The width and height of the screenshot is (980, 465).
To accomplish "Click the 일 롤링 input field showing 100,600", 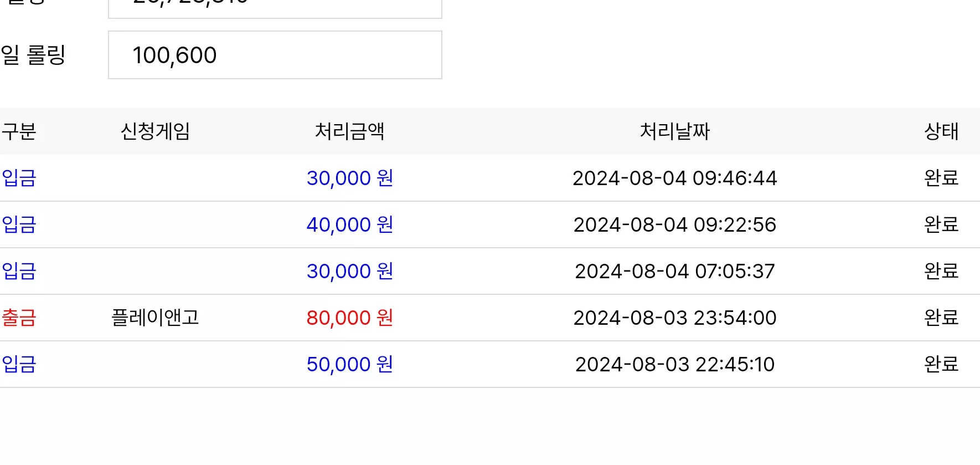I will click(275, 55).
